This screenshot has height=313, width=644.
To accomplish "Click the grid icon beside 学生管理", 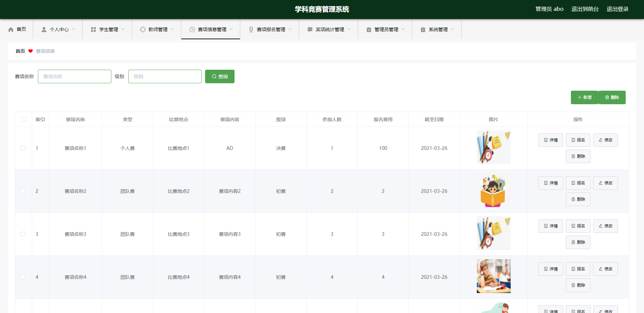I will pos(93,29).
